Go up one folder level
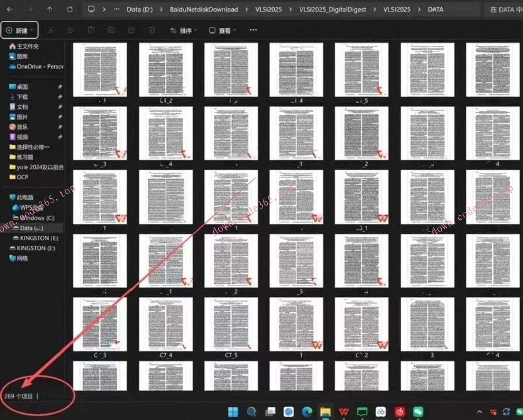 click(49, 9)
